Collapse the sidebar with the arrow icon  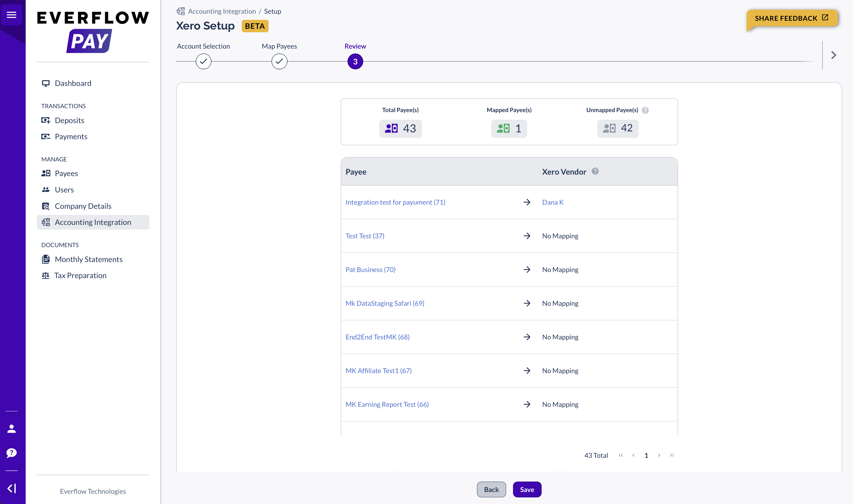click(11, 488)
